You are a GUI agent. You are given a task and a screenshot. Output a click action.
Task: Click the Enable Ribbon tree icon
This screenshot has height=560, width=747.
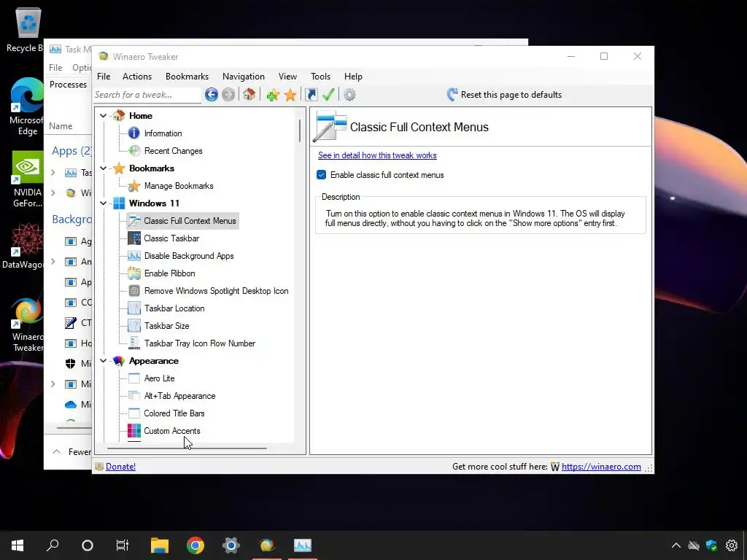click(134, 273)
